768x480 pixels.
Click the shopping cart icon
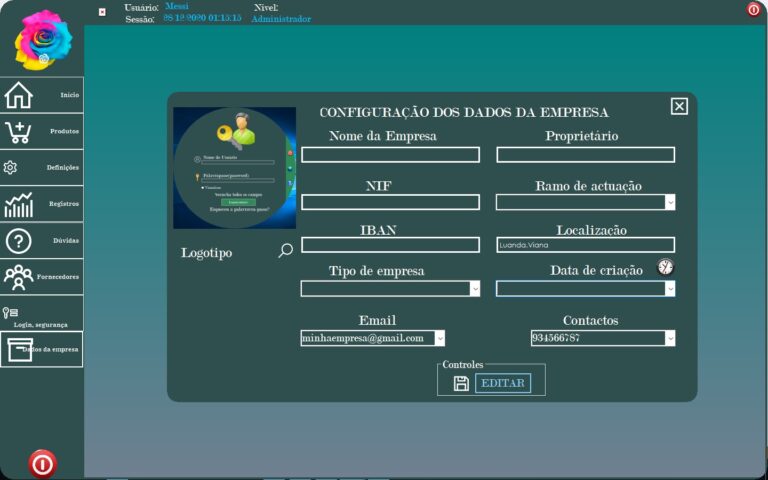tap(19, 132)
